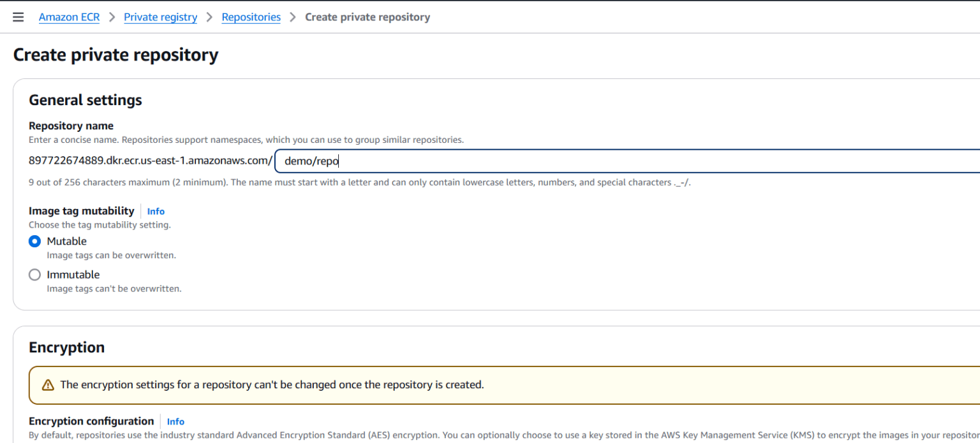Click the chevron right after Private registry breadcrumb
The height and width of the screenshot is (443, 980).
pos(209,17)
